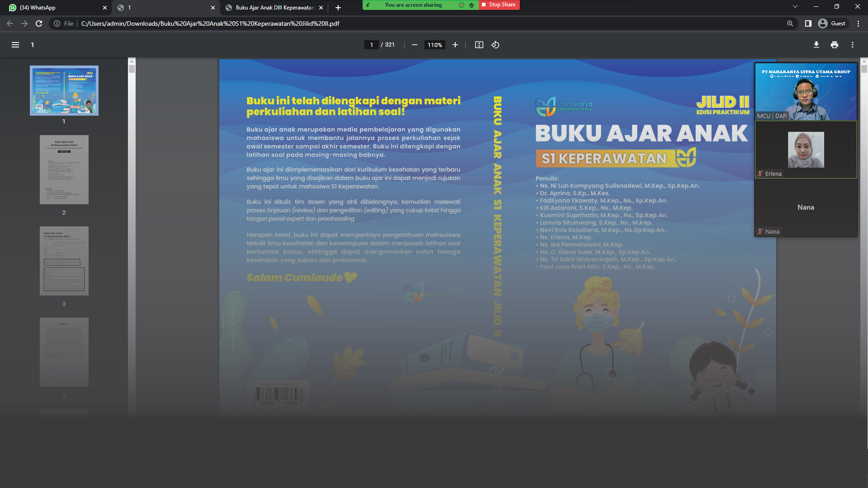Click the Stop Share button
868x488 pixels.
click(x=499, y=5)
